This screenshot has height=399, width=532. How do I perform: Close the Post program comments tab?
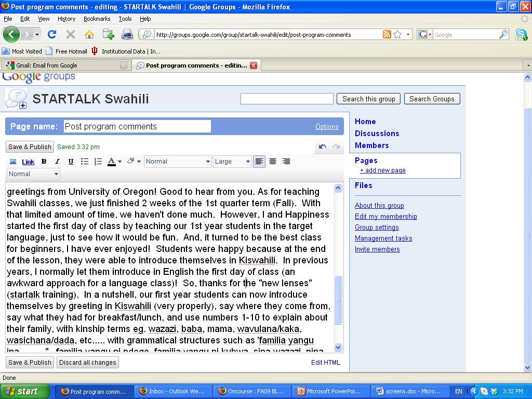254,65
